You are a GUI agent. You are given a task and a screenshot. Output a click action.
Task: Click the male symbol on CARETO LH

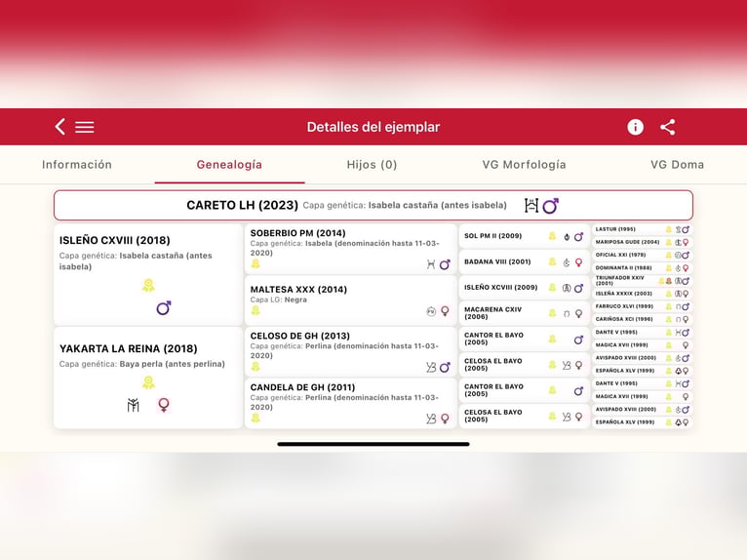pyautogui.click(x=551, y=206)
